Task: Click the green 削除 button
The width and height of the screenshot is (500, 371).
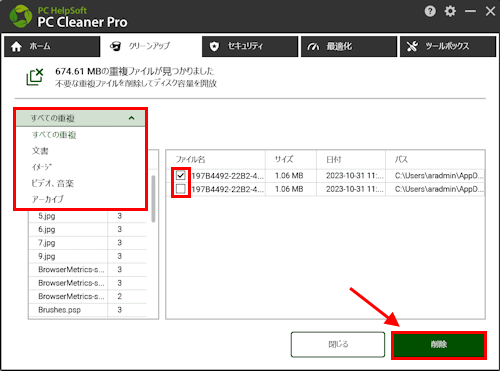Action: 439,345
